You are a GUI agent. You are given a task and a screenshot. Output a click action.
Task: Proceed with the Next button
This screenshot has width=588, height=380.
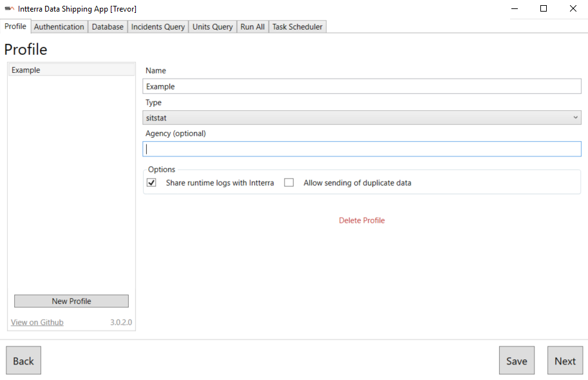[x=565, y=361]
